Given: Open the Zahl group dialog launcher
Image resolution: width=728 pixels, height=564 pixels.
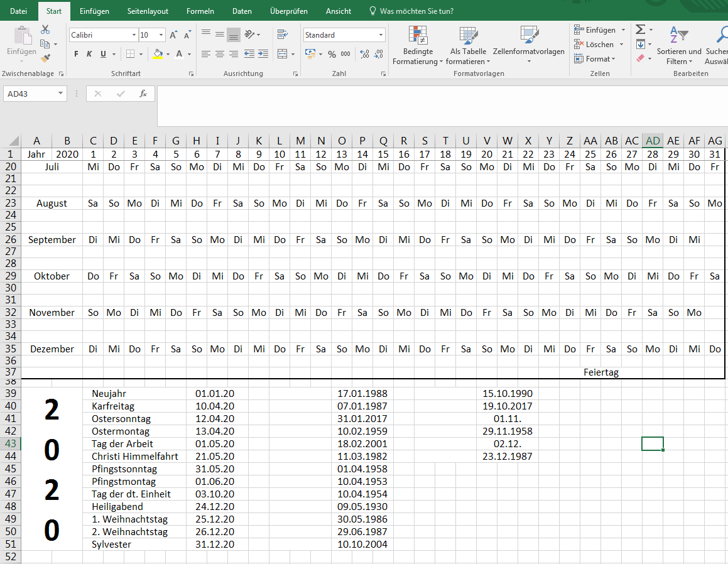Looking at the screenshot, I should (x=383, y=74).
